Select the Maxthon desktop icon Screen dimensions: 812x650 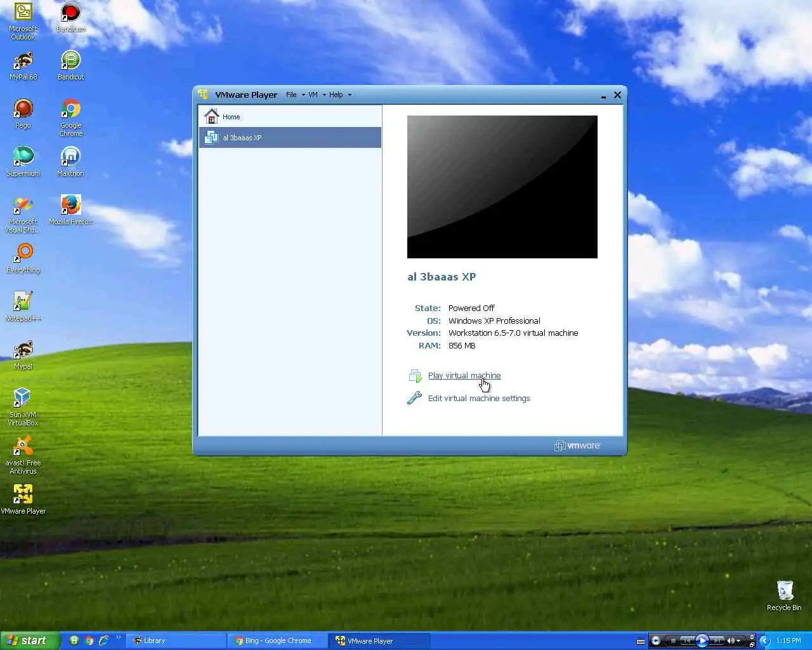click(70, 162)
